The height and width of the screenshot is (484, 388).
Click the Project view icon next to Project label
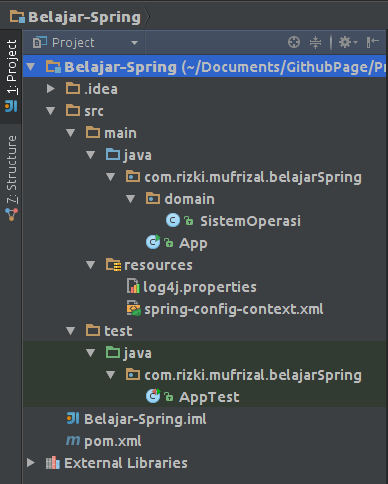click(40, 42)
